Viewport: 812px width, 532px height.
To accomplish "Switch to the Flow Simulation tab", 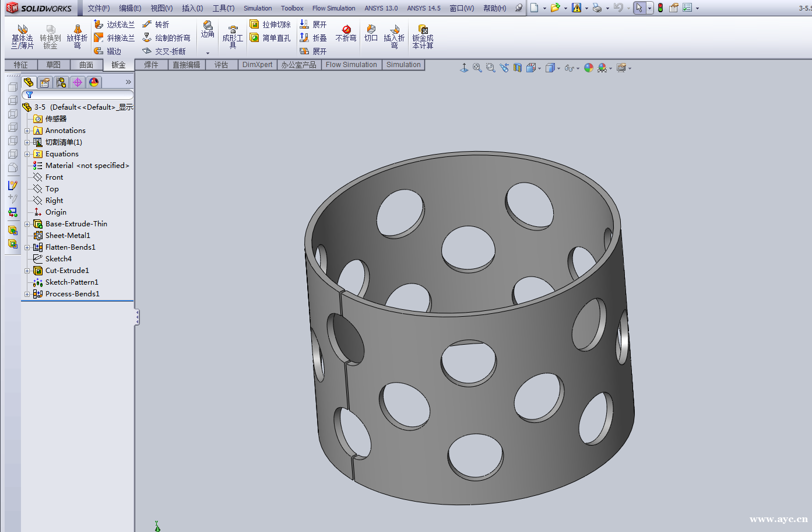I will [351, 64].
